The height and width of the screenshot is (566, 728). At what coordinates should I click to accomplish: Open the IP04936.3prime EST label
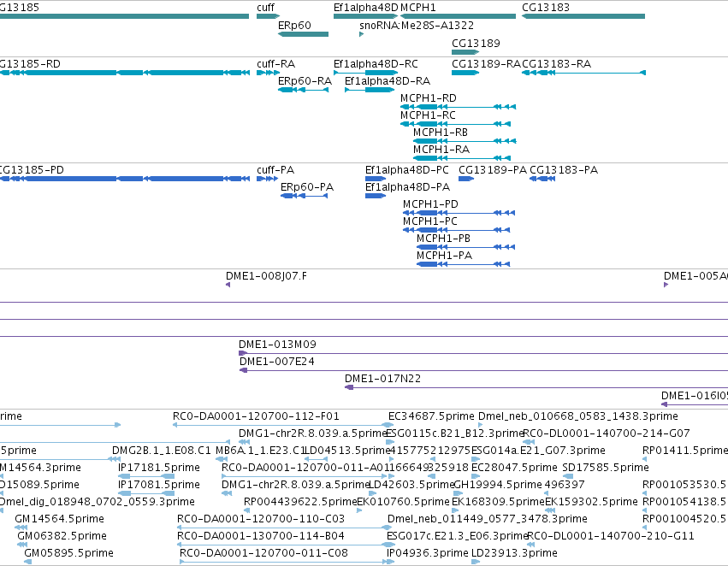point(427,553)
